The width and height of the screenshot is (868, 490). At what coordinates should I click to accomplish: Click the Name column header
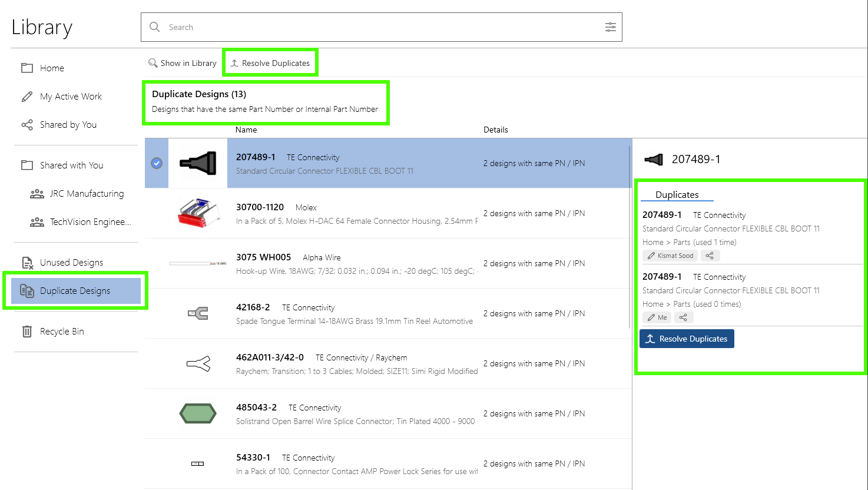(x=246, y=130)
